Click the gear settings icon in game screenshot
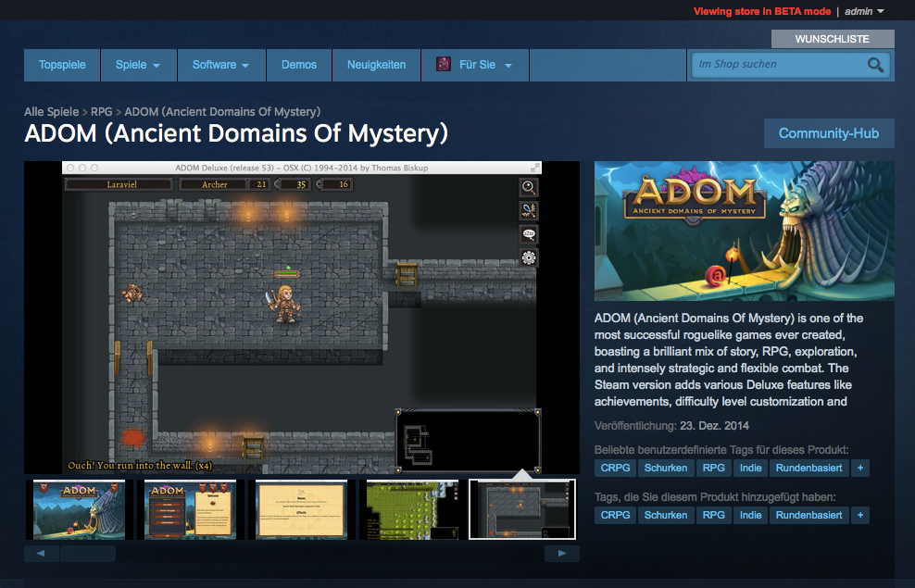 click(528, 257)
